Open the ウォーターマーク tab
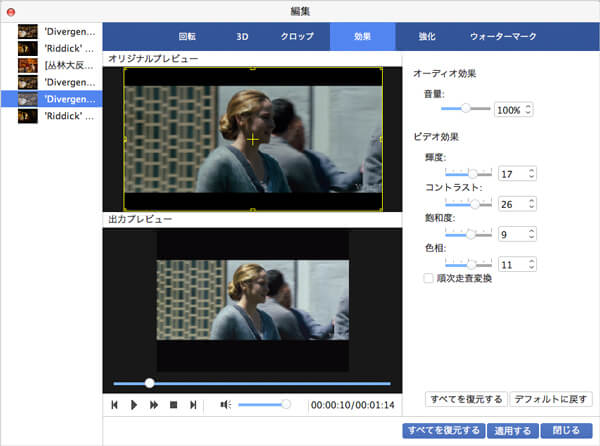This screenshot has height=446, width=600. (x=503, y=36)
